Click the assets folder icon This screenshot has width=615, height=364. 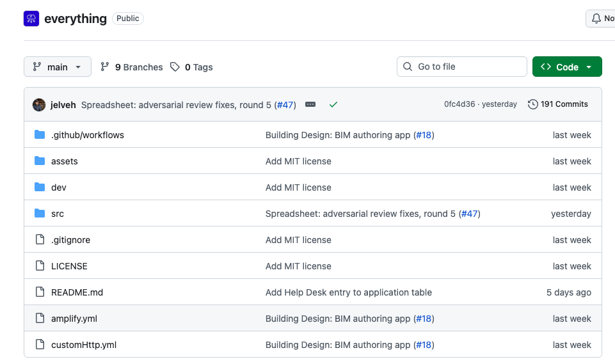[40, 161]
